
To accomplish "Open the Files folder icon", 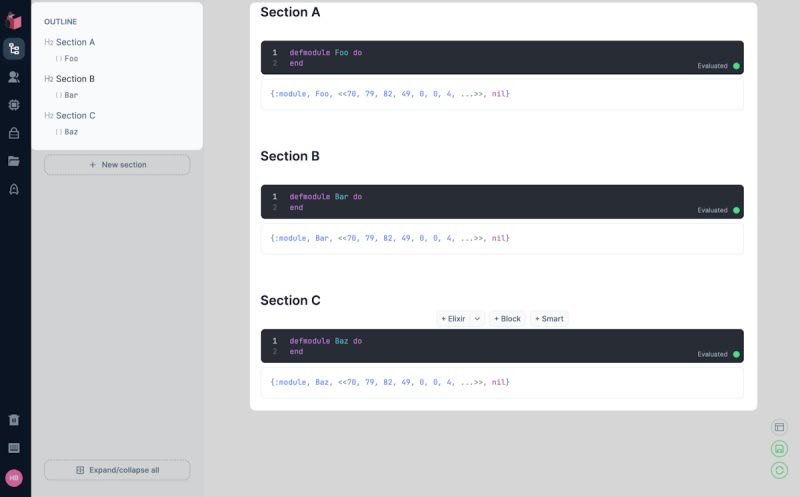I will pos(14,160).
